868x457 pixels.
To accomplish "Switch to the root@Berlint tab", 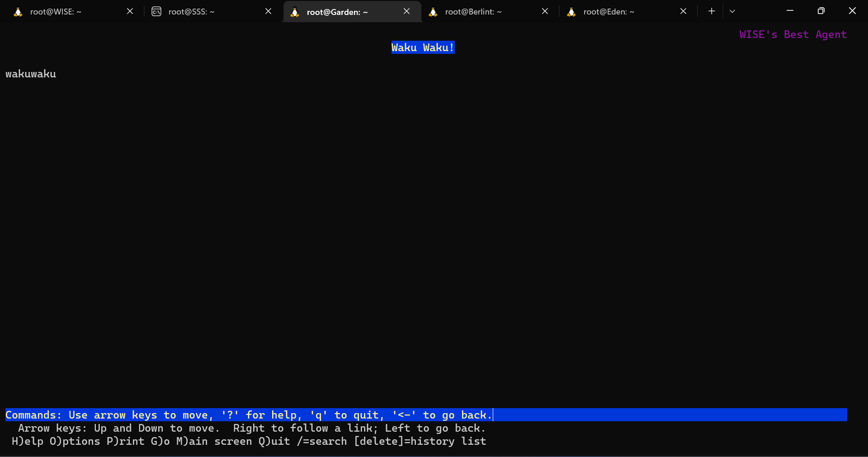I will coord(473,12).
